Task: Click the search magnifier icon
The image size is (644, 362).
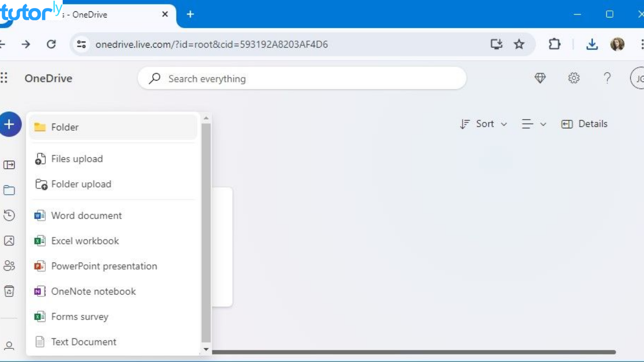Action: (x=155, y=78)
